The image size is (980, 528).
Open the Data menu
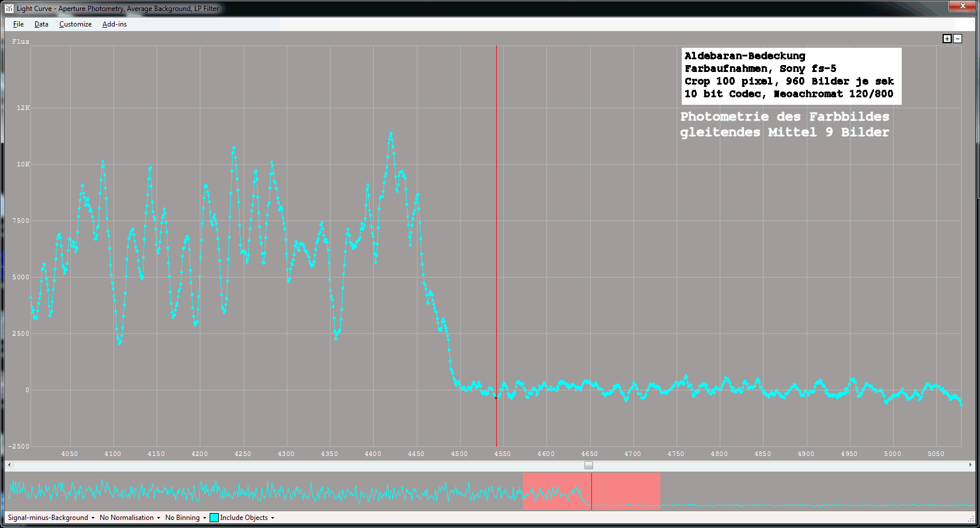41,24
